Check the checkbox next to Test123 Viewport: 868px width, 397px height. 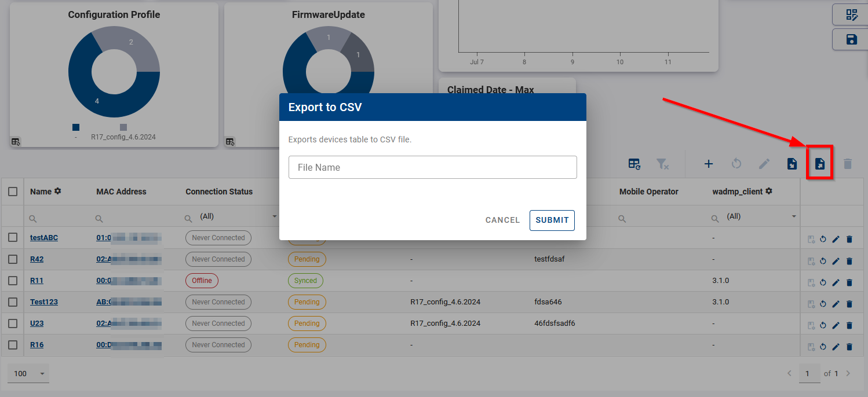click(x=13, y=302)
